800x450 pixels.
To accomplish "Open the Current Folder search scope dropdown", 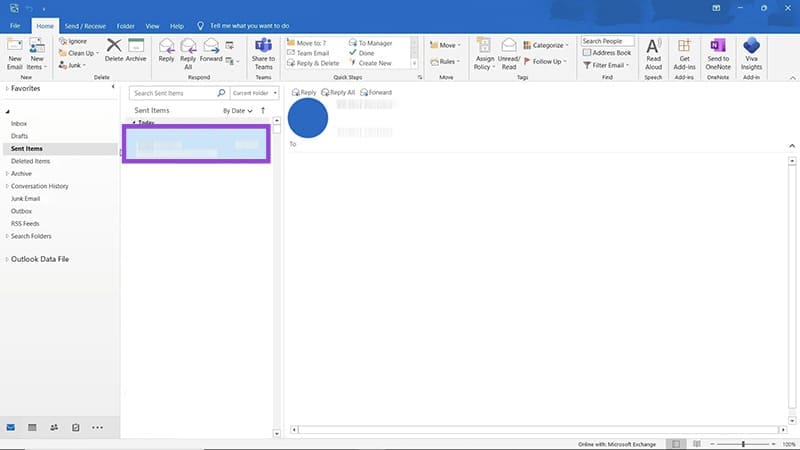I will 254,93.
